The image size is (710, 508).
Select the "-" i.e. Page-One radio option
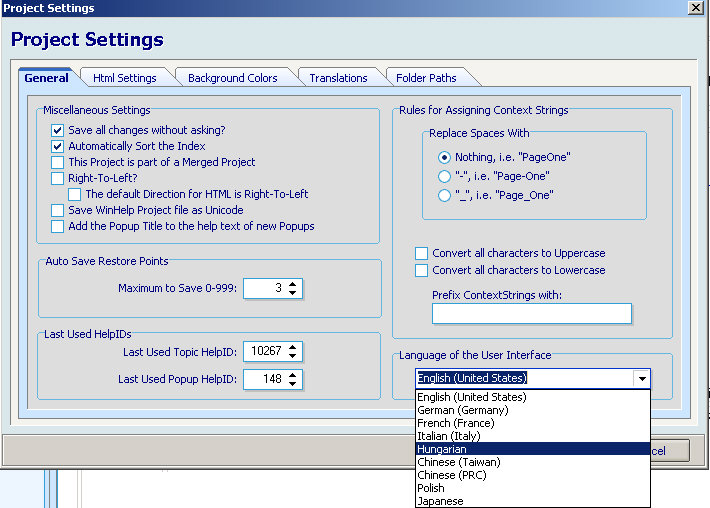coord(445,176)
